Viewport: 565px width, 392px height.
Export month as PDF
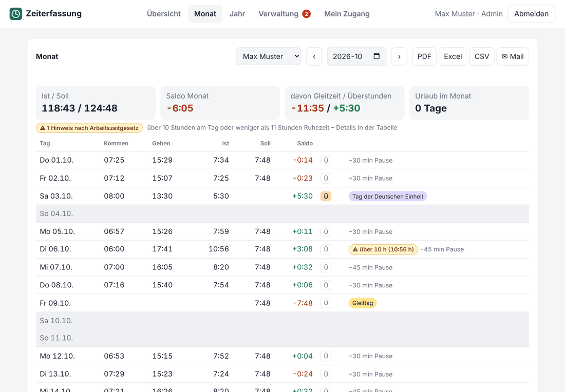pyautogui.click(x=424, y=56)
